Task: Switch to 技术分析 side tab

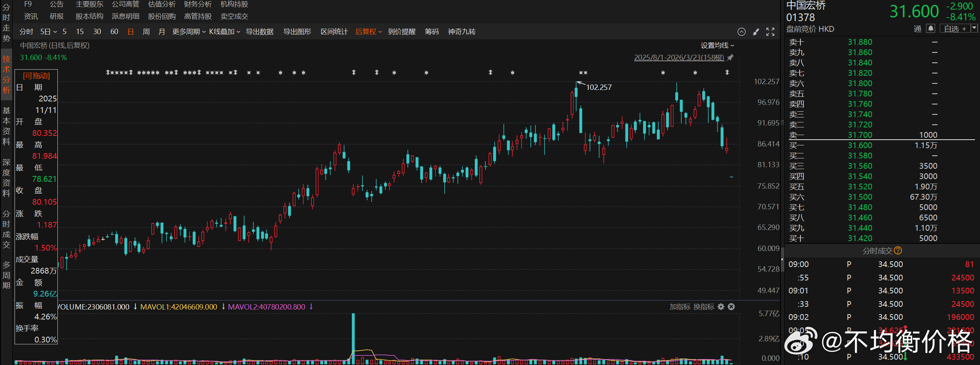Action: [x=6, y=75]
